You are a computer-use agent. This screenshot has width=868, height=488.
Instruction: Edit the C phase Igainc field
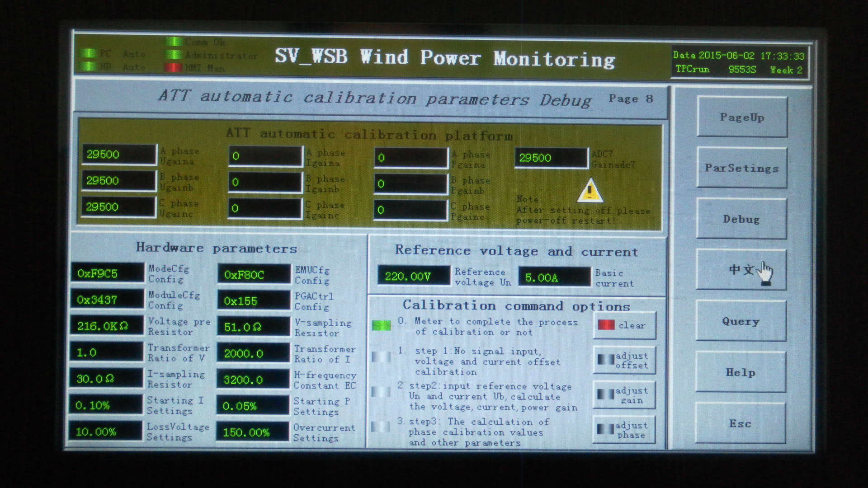265,209
